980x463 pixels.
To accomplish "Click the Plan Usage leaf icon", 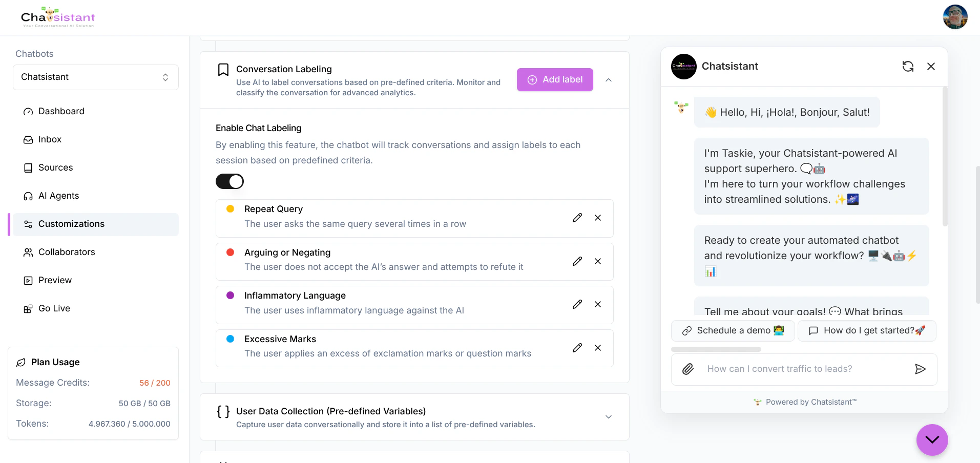I will point(21,363).
